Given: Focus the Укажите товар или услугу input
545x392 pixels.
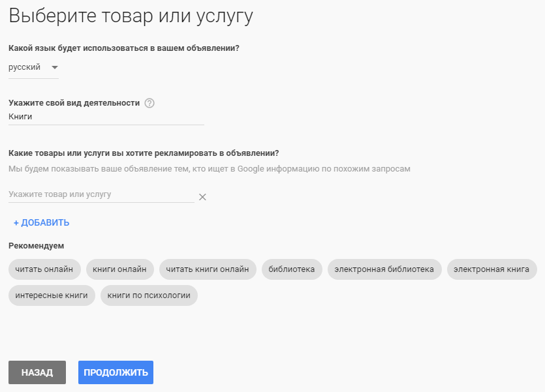Looking at the screenshot, I should click(101, 194).
